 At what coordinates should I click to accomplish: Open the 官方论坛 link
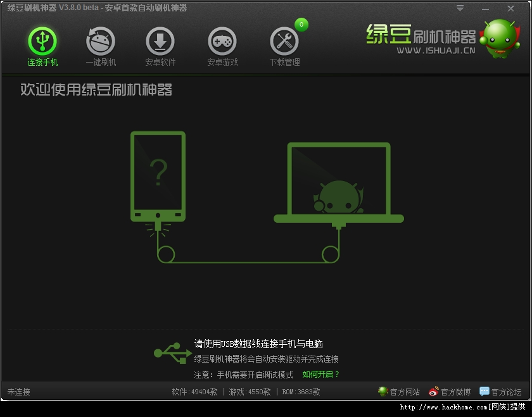pyautogui.click(x=506, y=392)
